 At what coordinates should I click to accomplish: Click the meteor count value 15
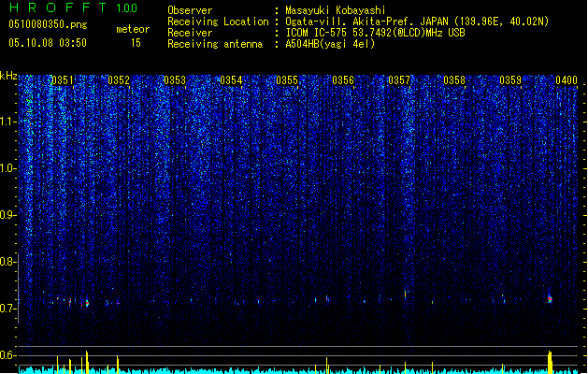point(136,43)
